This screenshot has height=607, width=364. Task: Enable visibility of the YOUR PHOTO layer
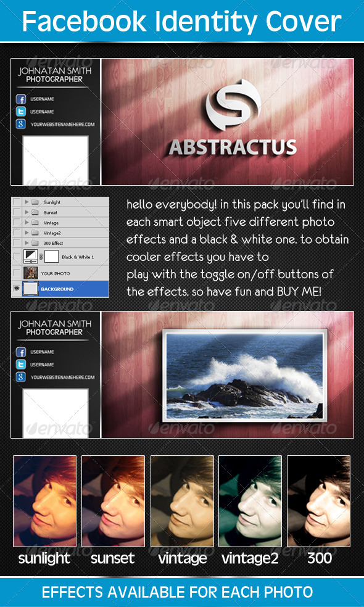coord(17,273)
